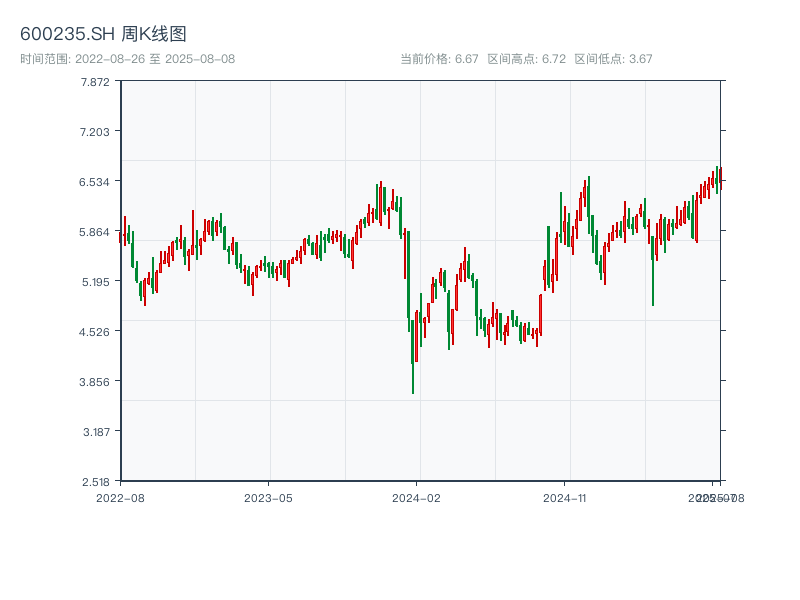Screen dimensions: 800x600
Task: Select the 2023-05 x-axis date label
Action: click(x=268, y=497)
